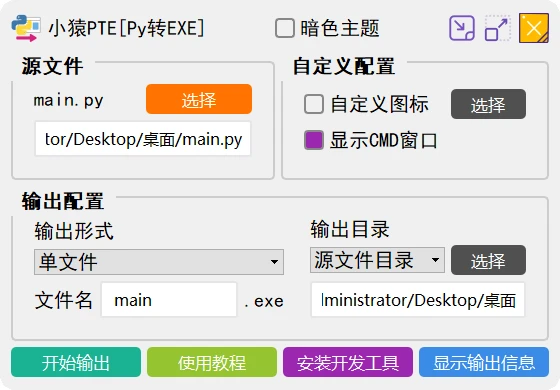The width and height of the screenshot is (560, 390).
Task: Close the window with the orange X icon
Action: (x=534, y=28)
